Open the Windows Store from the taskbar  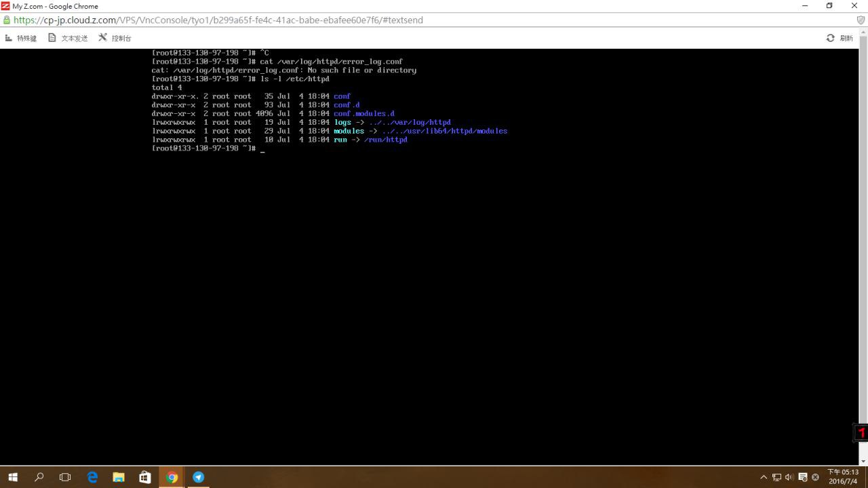pyautogui.click(x=145, y=477)
